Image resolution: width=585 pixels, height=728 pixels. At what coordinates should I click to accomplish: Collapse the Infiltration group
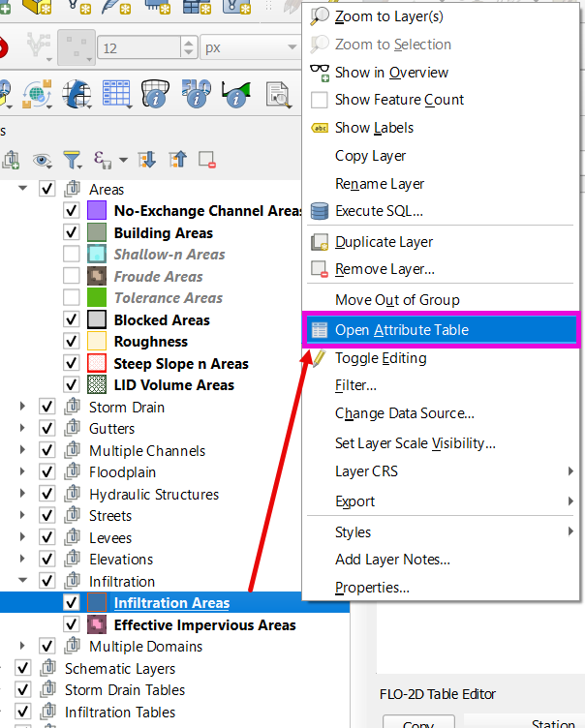[x=22, y=582]
